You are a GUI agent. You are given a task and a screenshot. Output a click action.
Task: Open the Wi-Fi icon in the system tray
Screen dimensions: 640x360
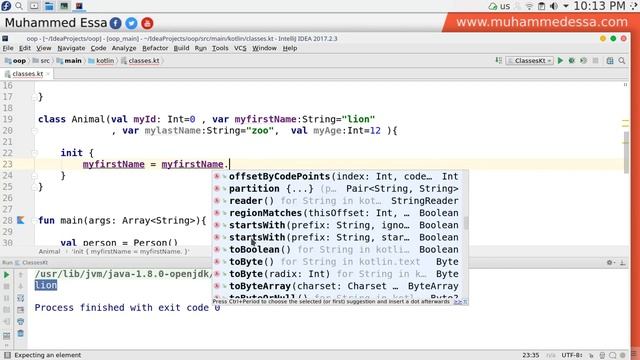pyautogui.click(x=529, y=6)
